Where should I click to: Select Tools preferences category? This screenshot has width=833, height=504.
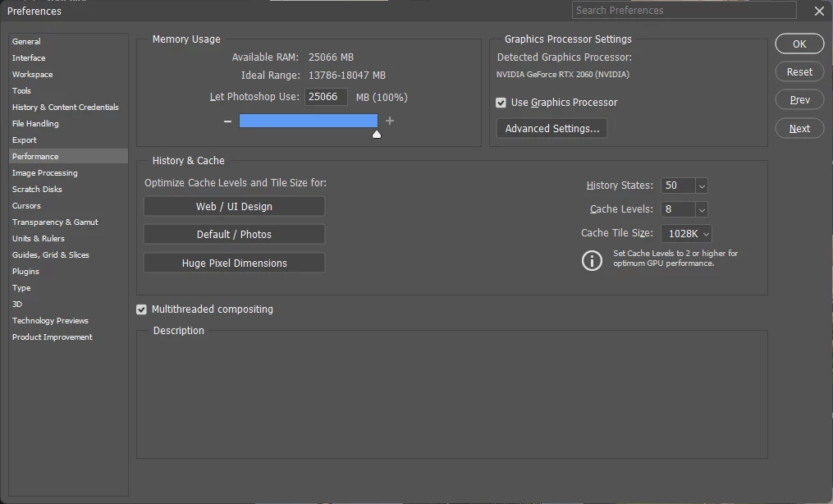(68, 91)
